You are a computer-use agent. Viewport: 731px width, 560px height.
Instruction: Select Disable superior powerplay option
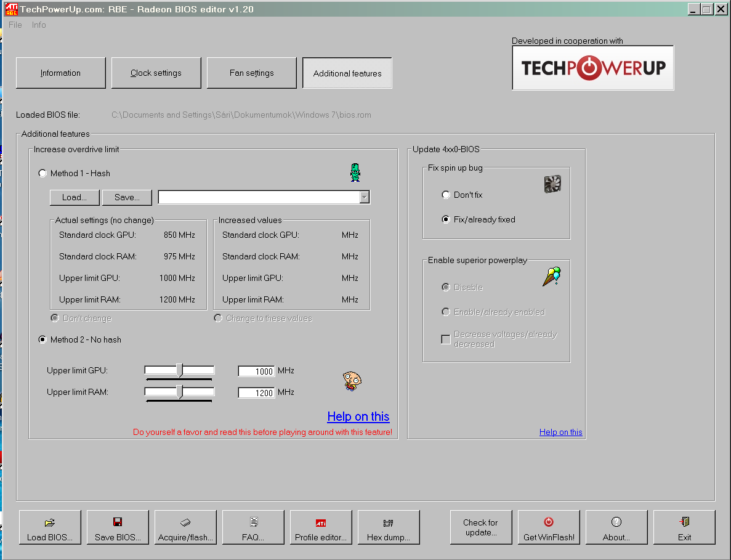[446, 287]
